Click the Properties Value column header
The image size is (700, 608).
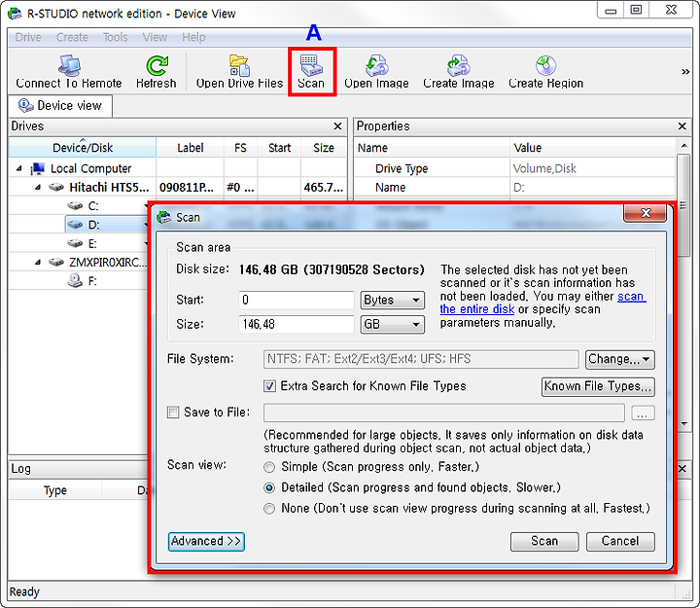592,148
